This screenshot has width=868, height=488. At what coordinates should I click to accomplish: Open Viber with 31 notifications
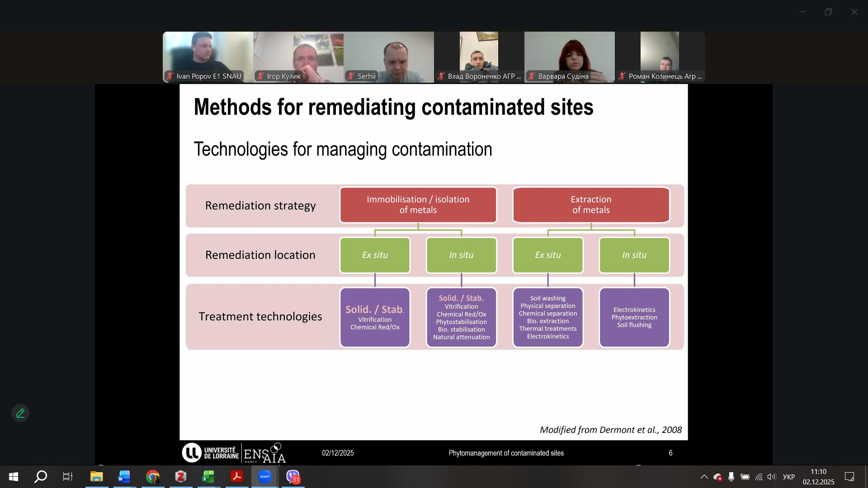(x=293, y=477)
